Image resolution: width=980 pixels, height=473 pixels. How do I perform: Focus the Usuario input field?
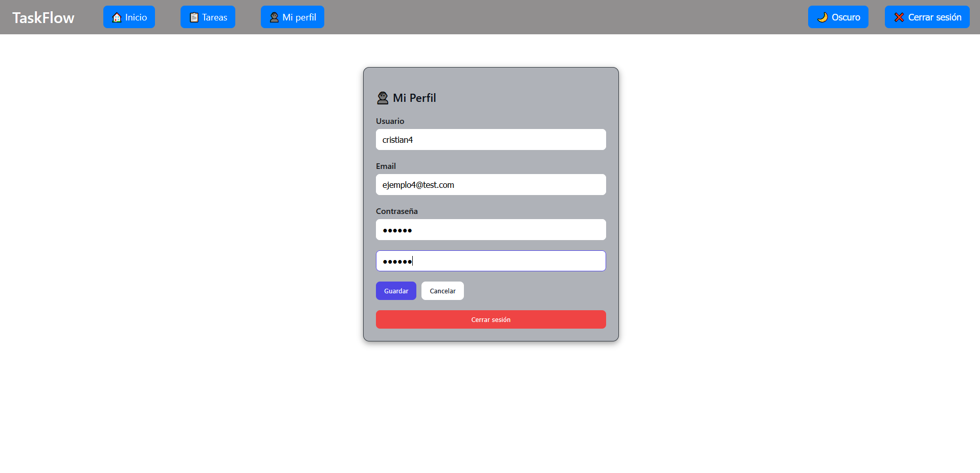point(491,140)
